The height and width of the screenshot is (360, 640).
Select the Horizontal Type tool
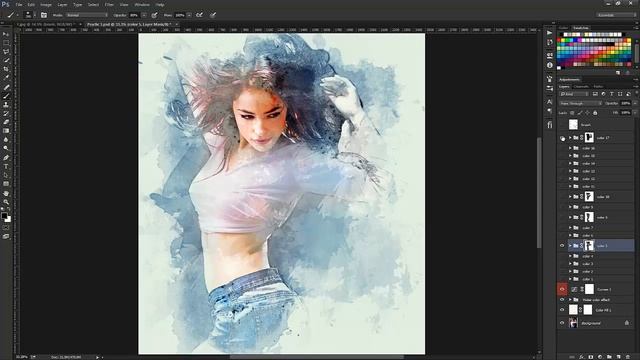click(6, 167)
